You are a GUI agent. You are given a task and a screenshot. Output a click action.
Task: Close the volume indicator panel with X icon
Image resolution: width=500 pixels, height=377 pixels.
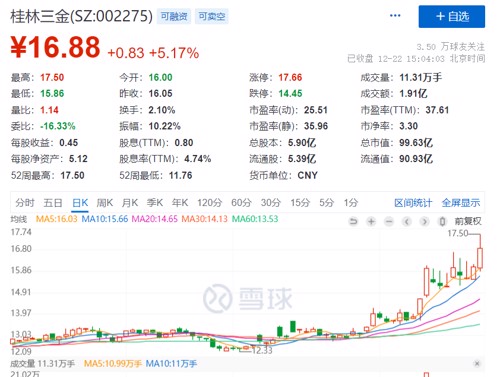[x=477, y=363]
